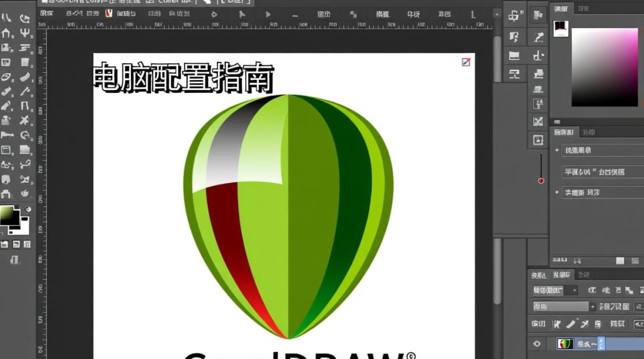
Task: Pick a color from the gradient color field
Action: pos(604,67)
